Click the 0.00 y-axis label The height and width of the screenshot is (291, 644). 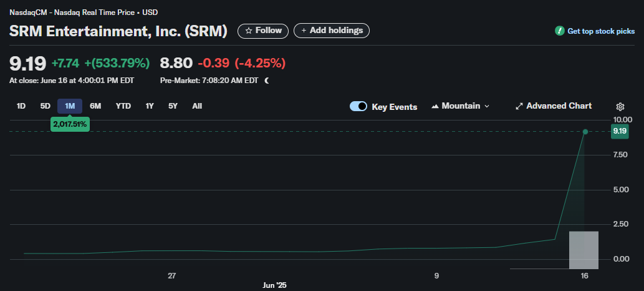620,259
